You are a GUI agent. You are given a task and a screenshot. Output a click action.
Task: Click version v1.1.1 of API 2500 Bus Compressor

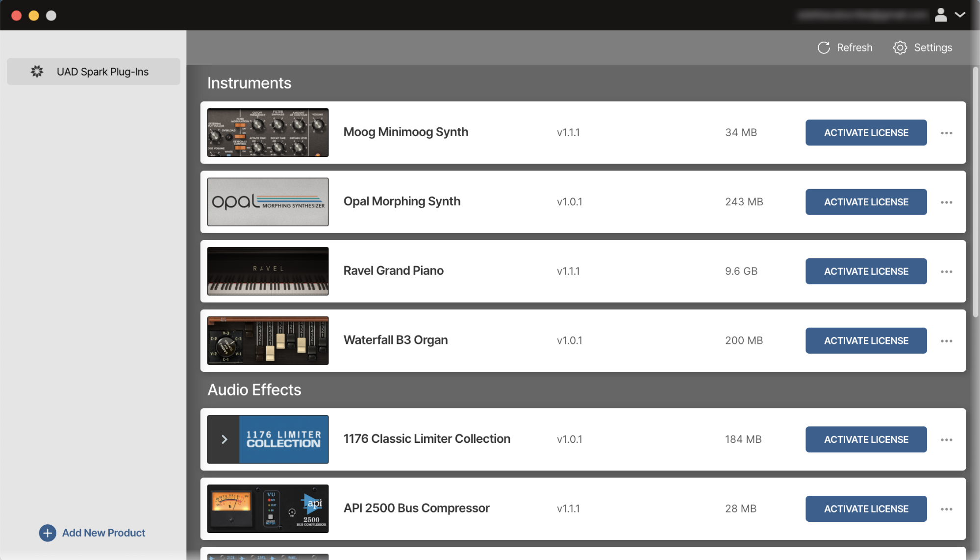pyautogui.click(x=568, y=509)
